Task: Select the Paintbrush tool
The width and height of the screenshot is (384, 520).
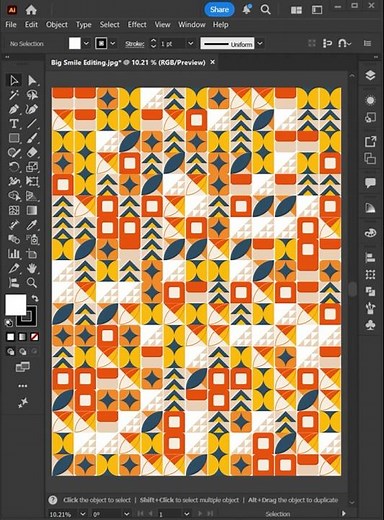Action: (x=32, y=138)
